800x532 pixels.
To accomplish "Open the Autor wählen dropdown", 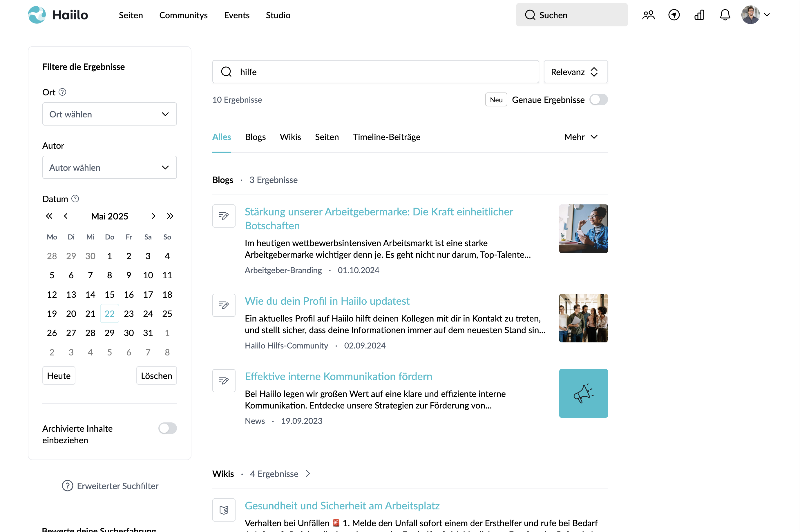I will [x=110, y=167].
